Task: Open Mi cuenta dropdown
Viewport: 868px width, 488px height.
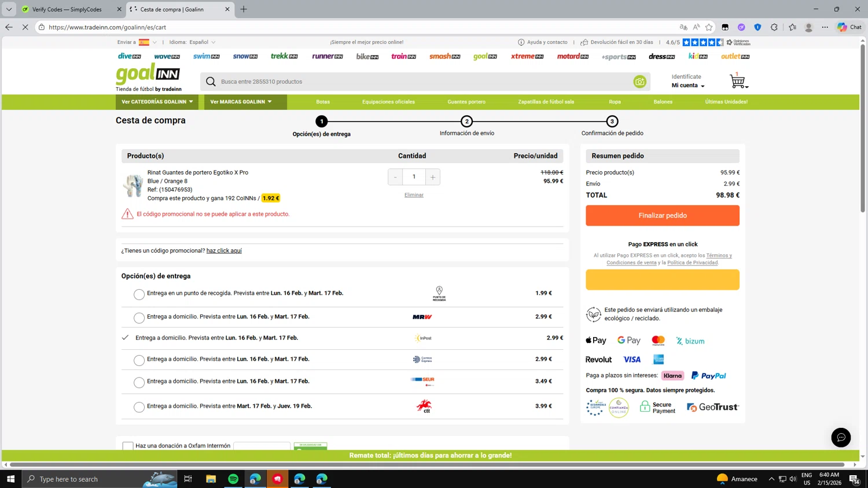Action: tap(688, 86)
